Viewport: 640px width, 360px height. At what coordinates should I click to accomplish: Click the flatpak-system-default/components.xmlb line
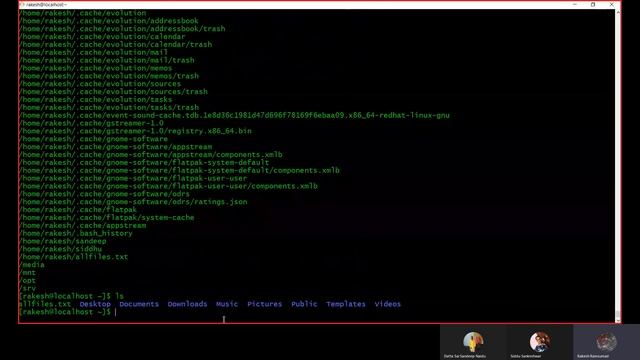click(x=179, y=170)
